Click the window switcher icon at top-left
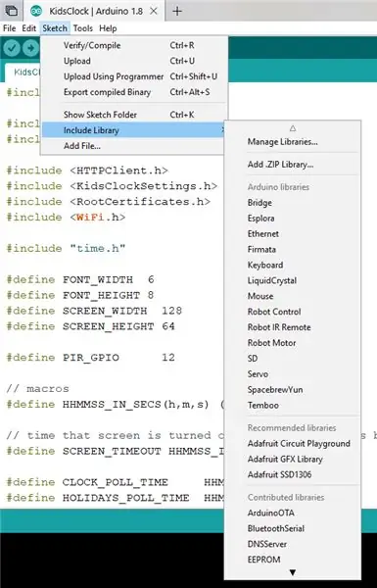Viewport: 377px width, 588px height. [x=11, y=11]
